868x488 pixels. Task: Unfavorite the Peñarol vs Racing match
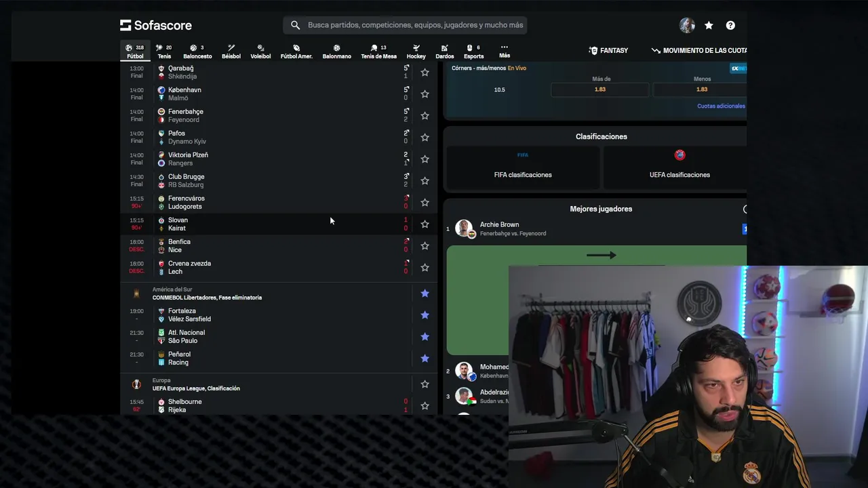tap(425, 358)
